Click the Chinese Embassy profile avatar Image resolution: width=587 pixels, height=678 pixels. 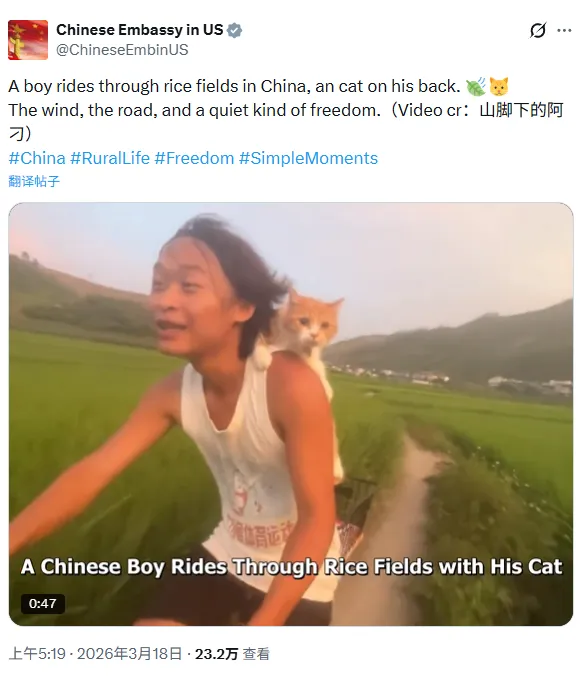point(28,40)
